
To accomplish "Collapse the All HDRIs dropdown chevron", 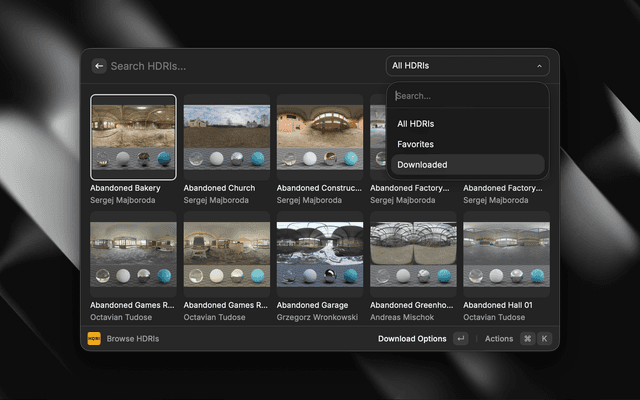I will pos(540,66).
